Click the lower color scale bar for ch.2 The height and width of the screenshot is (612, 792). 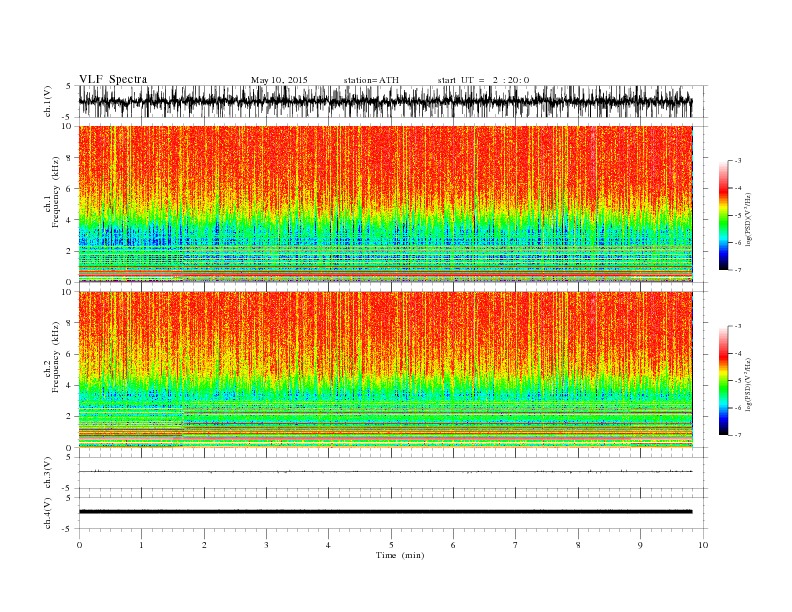coord(724,380)
